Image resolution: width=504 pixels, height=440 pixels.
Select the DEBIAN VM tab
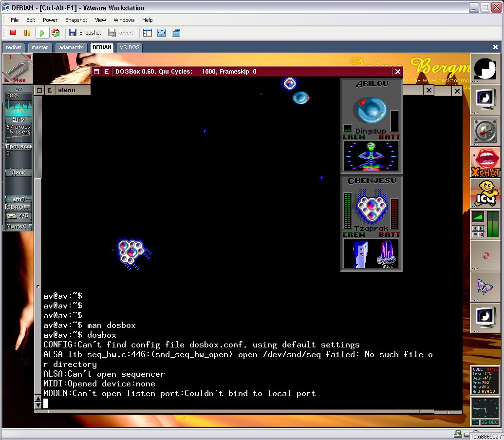pos(102,48)
